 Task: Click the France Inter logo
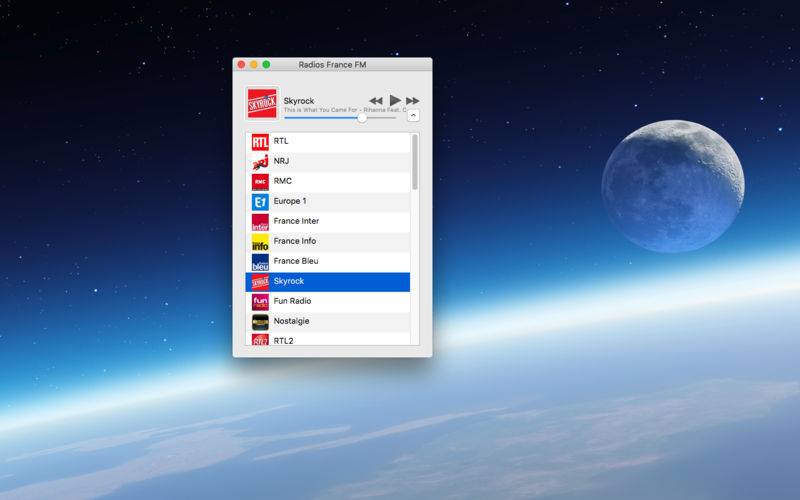[260, 222]
